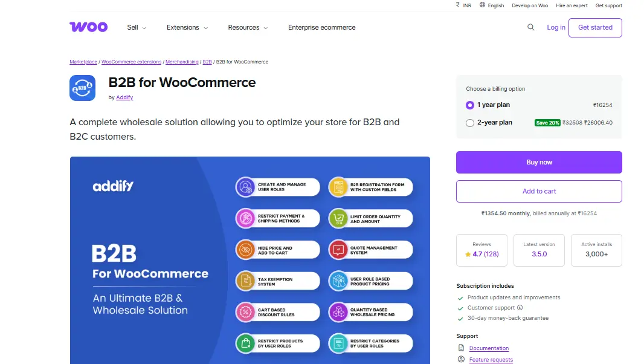Select the 2-year plan option
The height and width of the screenshot is (364, 644).
tap(469, 123)
